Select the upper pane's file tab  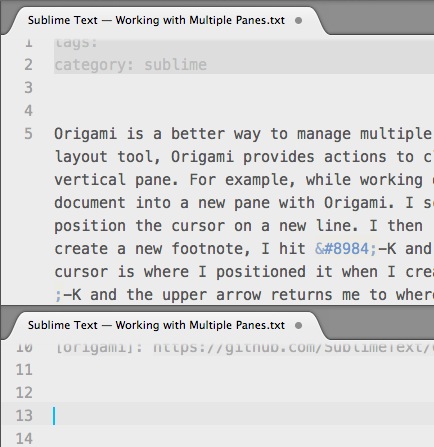(x=165, y=21)
